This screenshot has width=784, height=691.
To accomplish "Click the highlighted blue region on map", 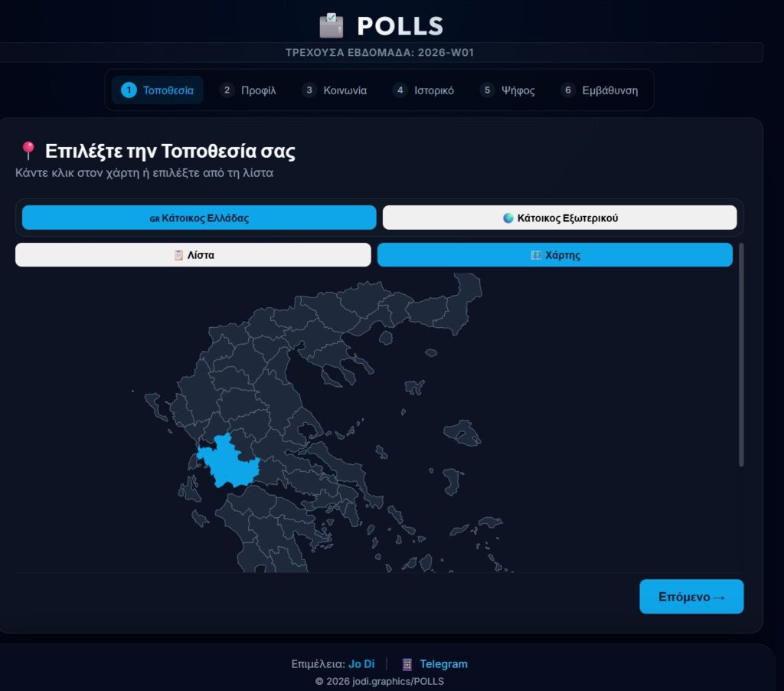I will tap(228, 461).
